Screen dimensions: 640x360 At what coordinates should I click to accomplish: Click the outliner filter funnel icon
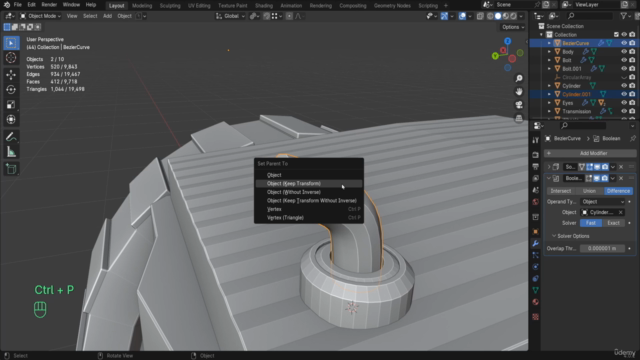pos(623,16)
